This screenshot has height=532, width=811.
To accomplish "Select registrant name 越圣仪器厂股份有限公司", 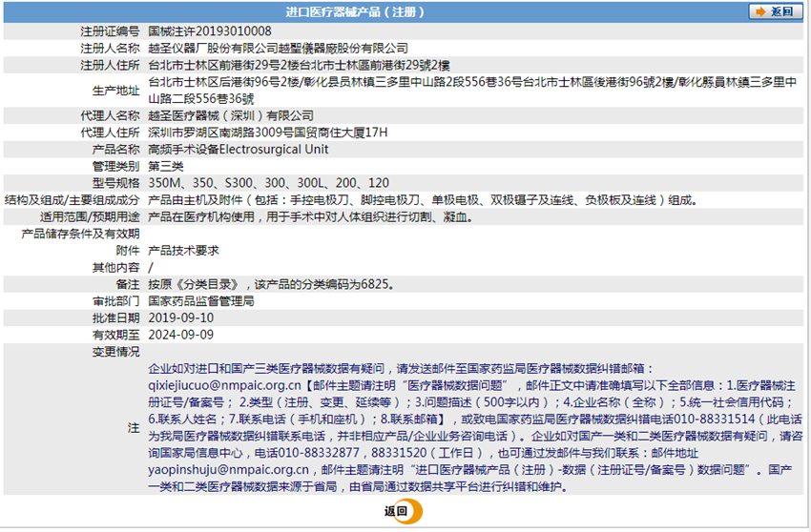I will coord(213,48).
